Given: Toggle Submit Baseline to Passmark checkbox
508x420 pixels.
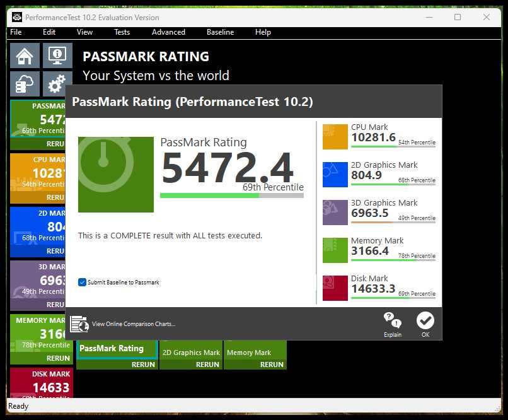Looking at the screenshot, I should click(x=82, y=283).
